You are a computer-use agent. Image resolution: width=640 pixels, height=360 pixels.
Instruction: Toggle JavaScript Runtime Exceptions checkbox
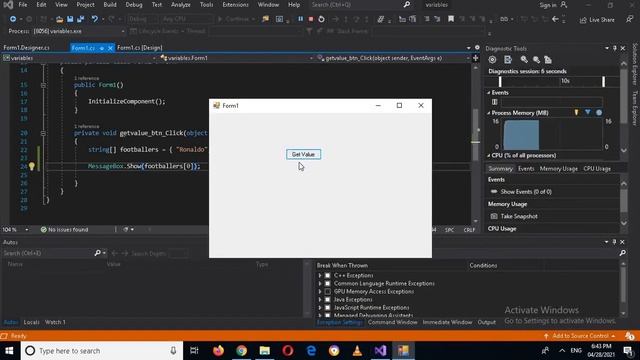coord(327,307)
